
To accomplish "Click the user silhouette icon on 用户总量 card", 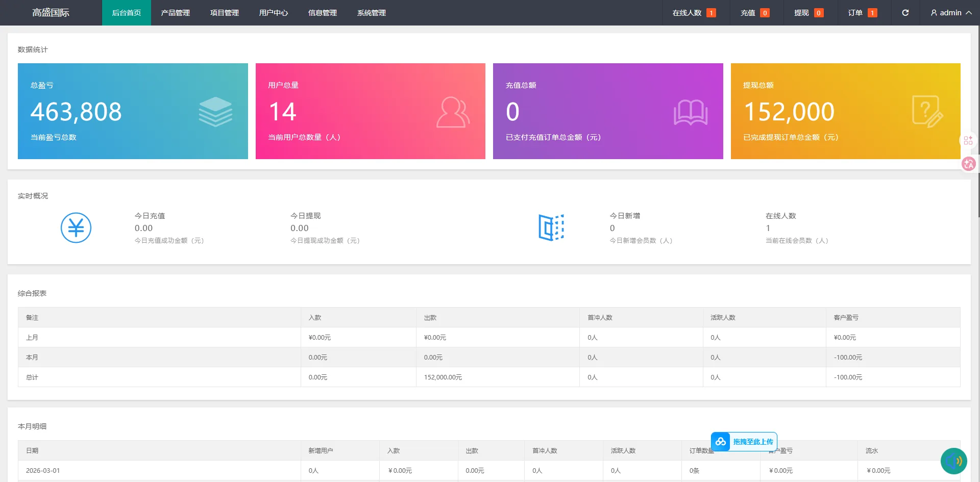I will coord(453,111).
